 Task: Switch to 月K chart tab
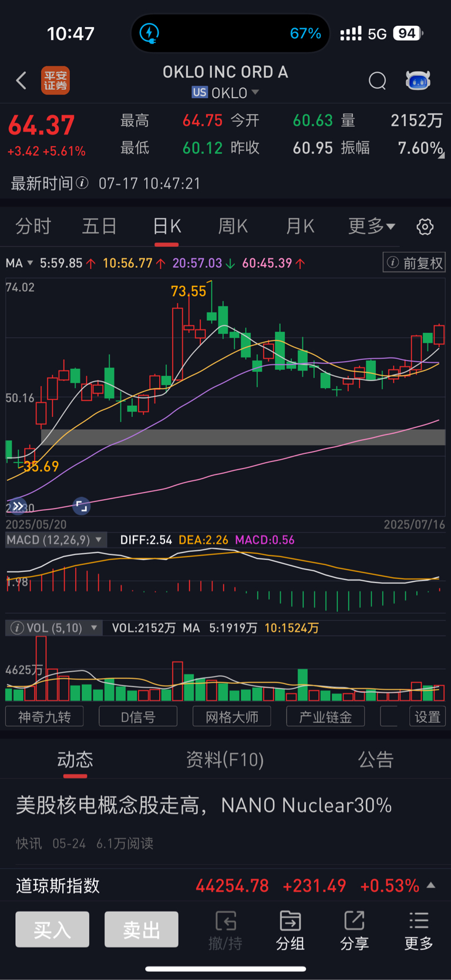[300, 226]
